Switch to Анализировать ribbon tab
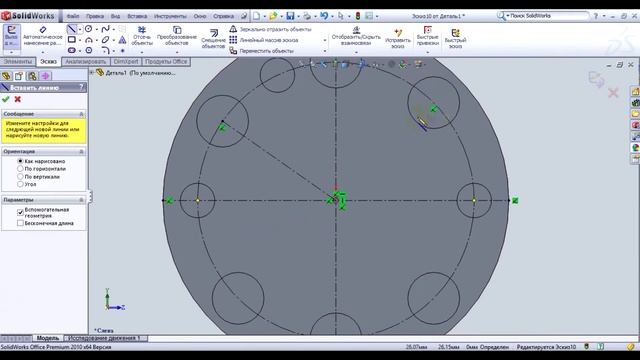The height and width of the screenshot is (360, 640). tap(86, 62)
